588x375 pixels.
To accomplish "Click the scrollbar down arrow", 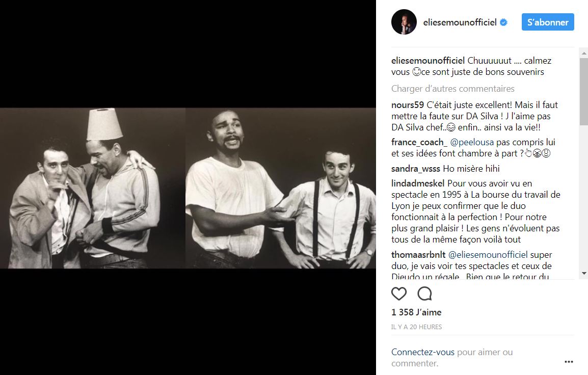I will tap(583, 274).
